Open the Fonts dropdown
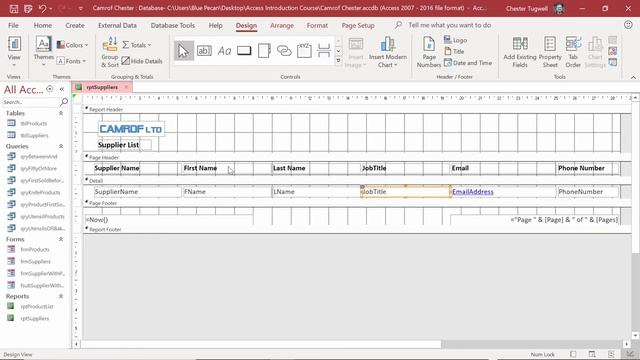 tap(71, 61)
